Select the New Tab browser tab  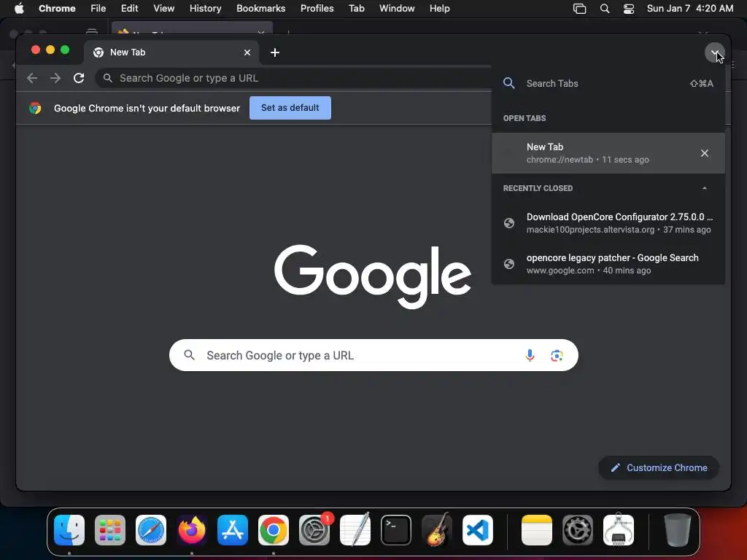coord(171,52)
